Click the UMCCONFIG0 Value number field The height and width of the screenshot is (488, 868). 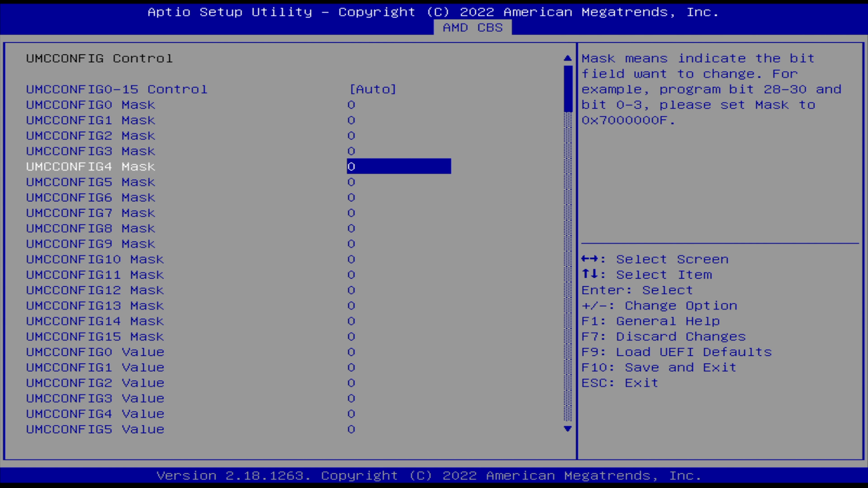[351, 352]
